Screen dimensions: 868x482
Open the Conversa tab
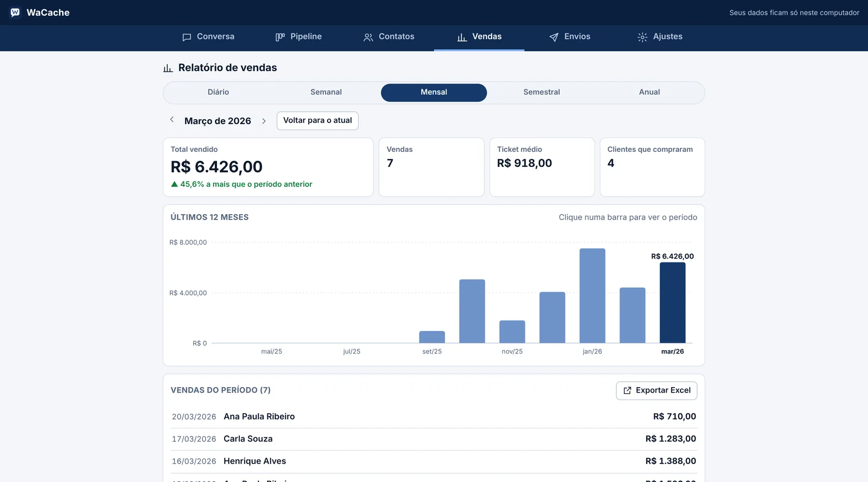(208, 37)
